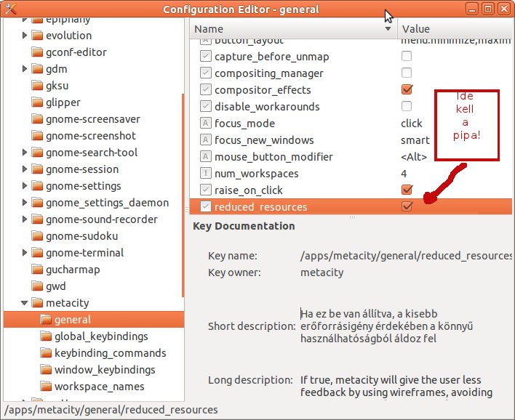Click the gwd folder icon
515x420 pixels.
(37, 286)
